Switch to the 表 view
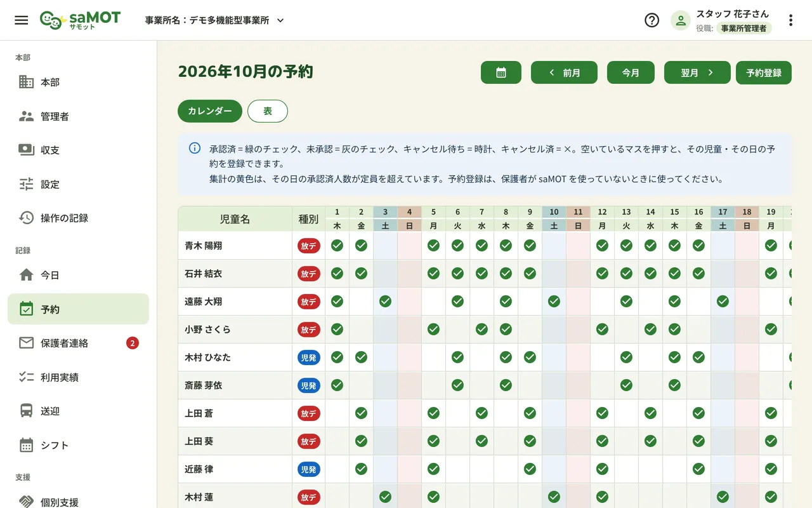This screenshot has width=812, height=508. [x=268, y=111]
